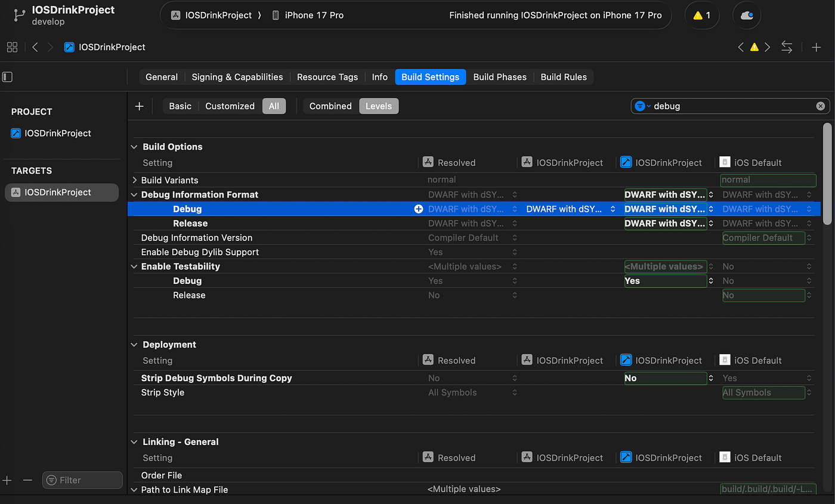Select the Build Settings tab
Screen dimensions: 835x504
click(x=431, y=77)
